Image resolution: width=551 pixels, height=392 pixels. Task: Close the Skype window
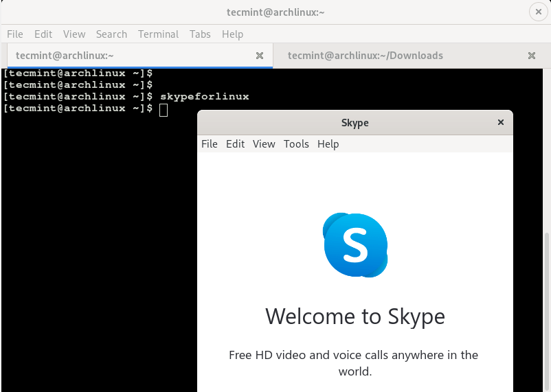pyautogui.click(x=501, y=122)
